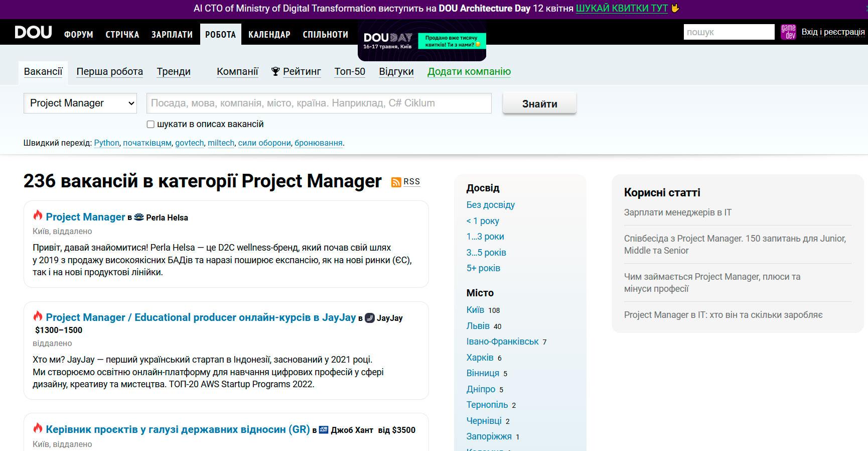Click the trophy icon next to Рейтинг
The height and width of the screenshot is (451, 868).
275,72
